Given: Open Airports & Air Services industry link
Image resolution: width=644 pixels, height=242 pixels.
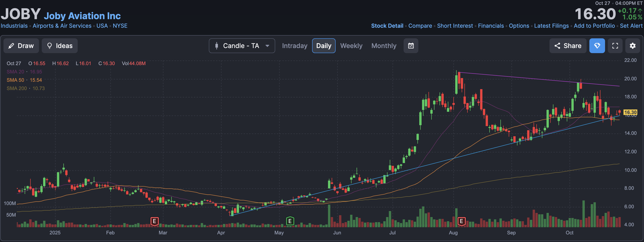Looking at the screenshot, I should [x=62, y=26].
